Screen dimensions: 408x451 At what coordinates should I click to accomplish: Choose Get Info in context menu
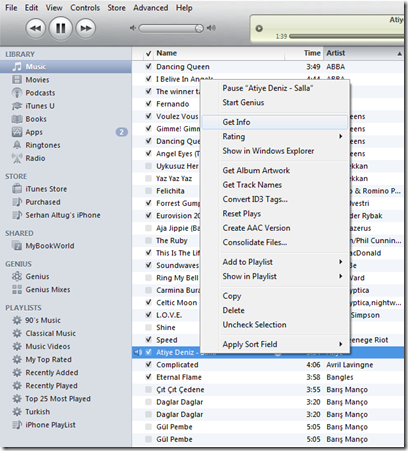click(275, 122)
